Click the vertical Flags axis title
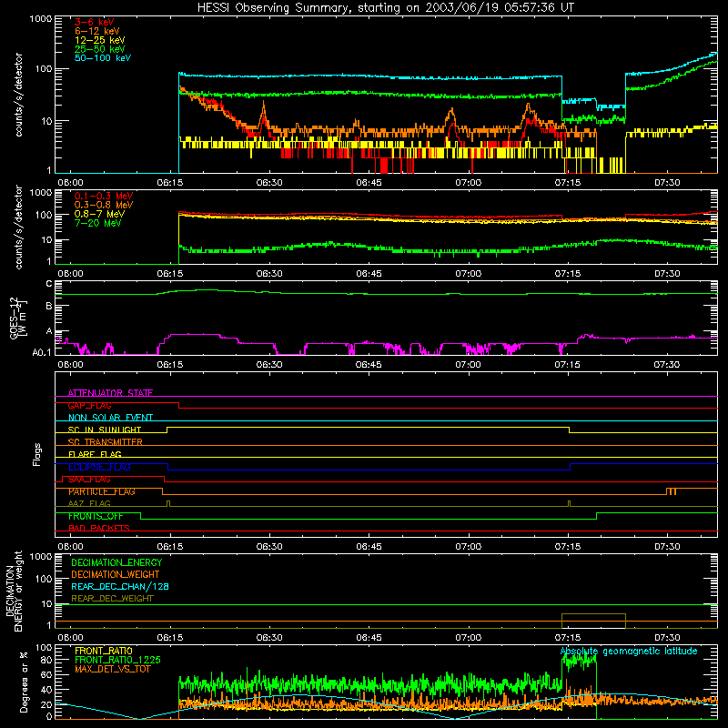The width and height of the screenshot is (728, 728). 36,454
